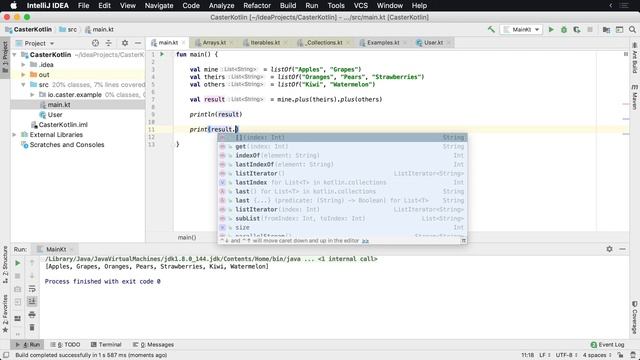Change UTF-8 file encoding in status bar
The width and height of the screenshot is (640, 360).
coord(567,355)
